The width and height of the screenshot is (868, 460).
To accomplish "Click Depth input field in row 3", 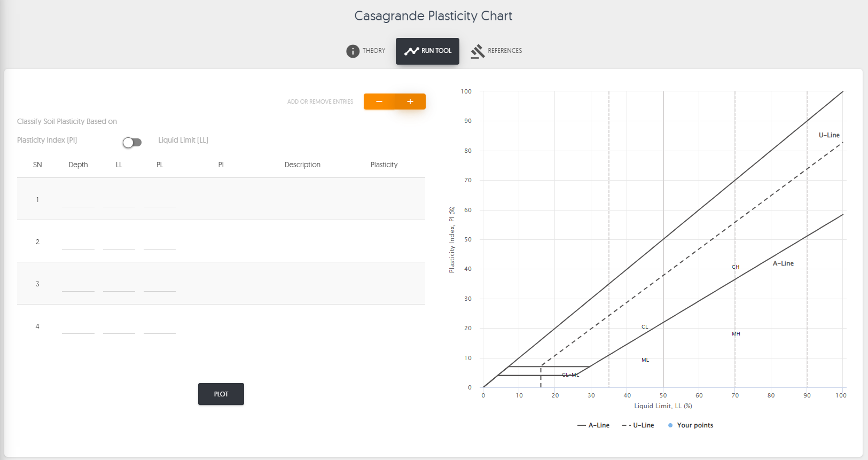I will point(78,285).
